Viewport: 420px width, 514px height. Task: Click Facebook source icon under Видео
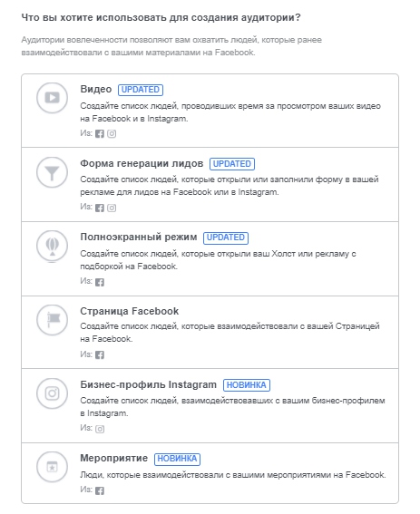click(100, 133)
